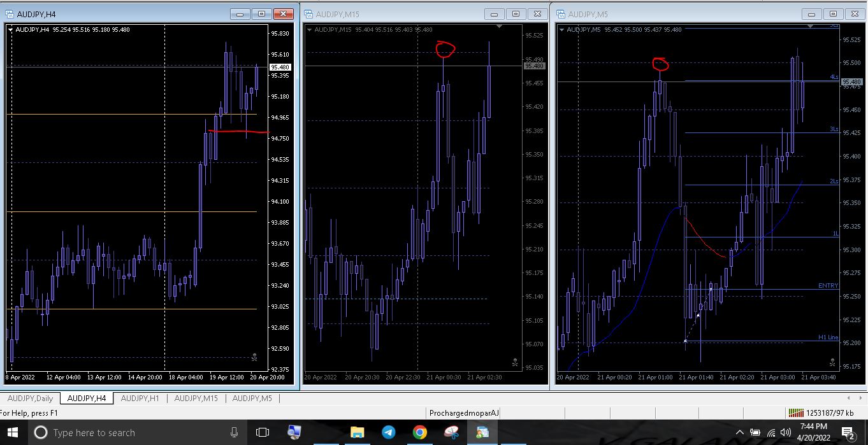Viewport: 868px width, 445px height.
Task: Click the monitor app icon next to Task View
Action: [x=294, y=432]
